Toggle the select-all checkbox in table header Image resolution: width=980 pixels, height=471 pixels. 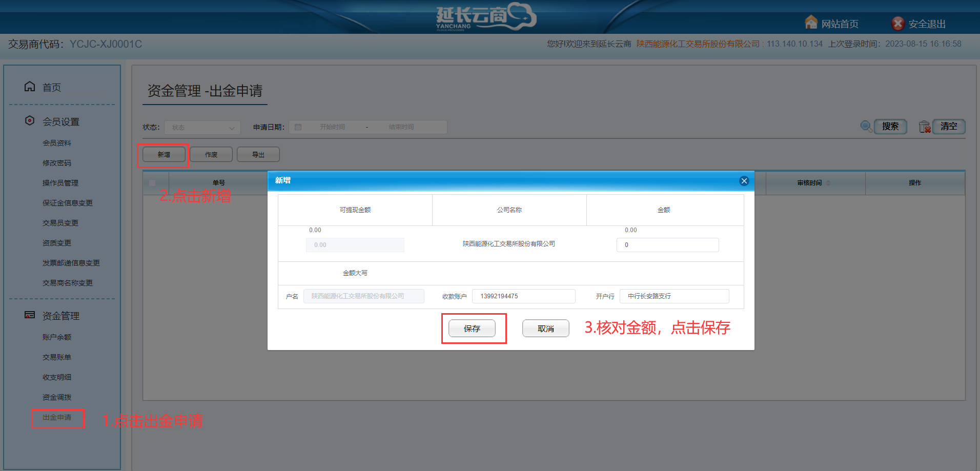pos(152,183)
